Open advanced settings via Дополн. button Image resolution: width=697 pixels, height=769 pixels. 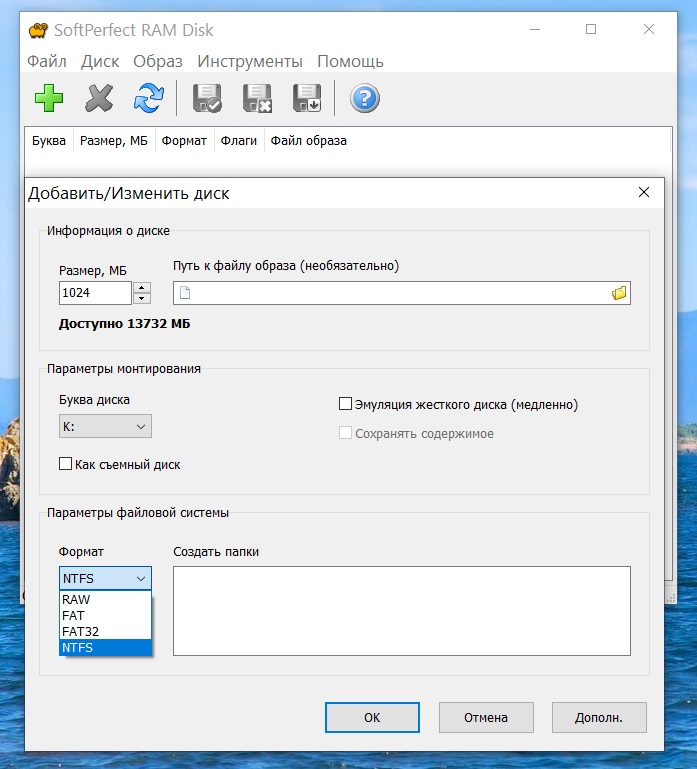599,718
